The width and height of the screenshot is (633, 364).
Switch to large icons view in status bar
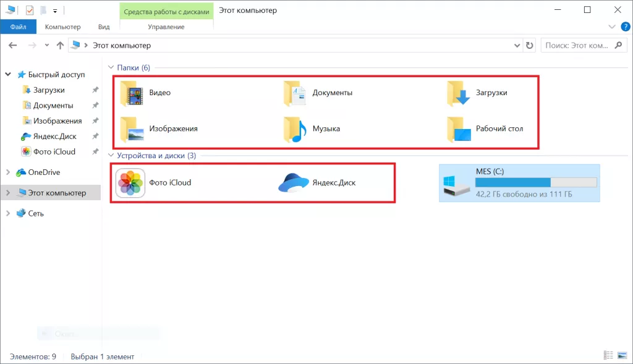tap(622, 355)
